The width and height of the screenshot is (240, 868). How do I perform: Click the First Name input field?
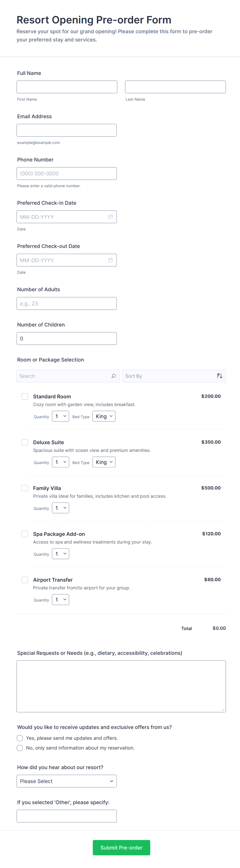coord(67,87)
